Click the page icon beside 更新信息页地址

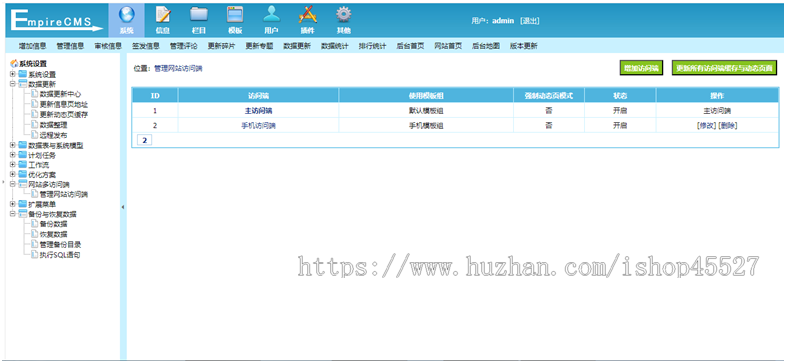click(34, 104)
